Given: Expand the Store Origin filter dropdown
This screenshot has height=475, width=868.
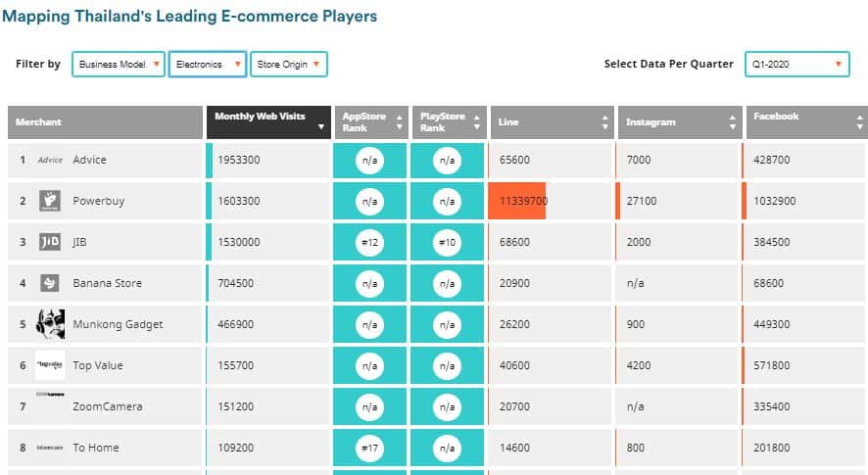Looking at the screenshot, I should point(288,65).
